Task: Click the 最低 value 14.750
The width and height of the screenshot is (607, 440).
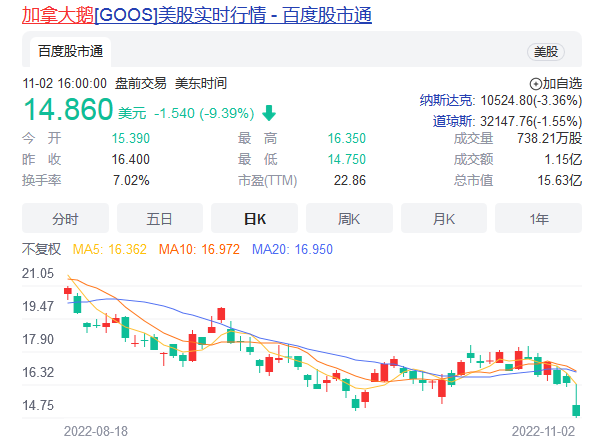Action: click(346, 159)
